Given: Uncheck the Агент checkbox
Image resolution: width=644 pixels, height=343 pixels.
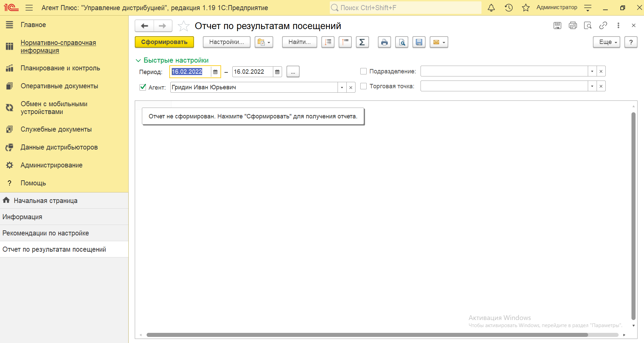Looking at the screenshot, I should (x=143, y=87).
